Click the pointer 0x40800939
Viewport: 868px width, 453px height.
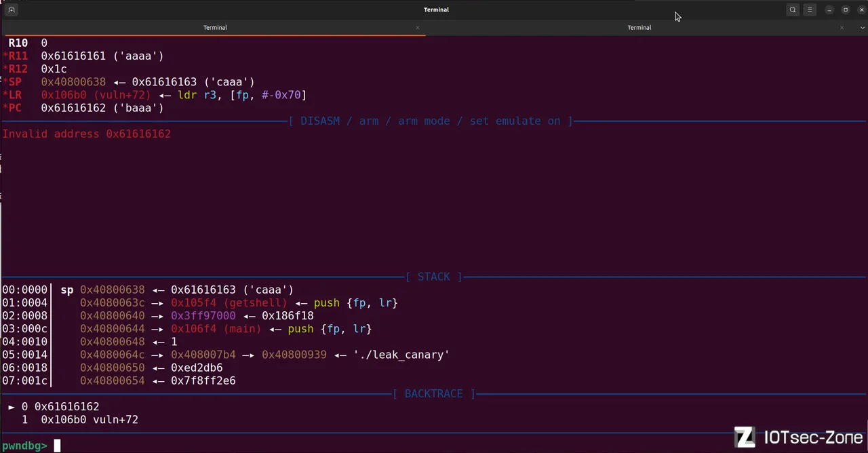coord(294,355)
